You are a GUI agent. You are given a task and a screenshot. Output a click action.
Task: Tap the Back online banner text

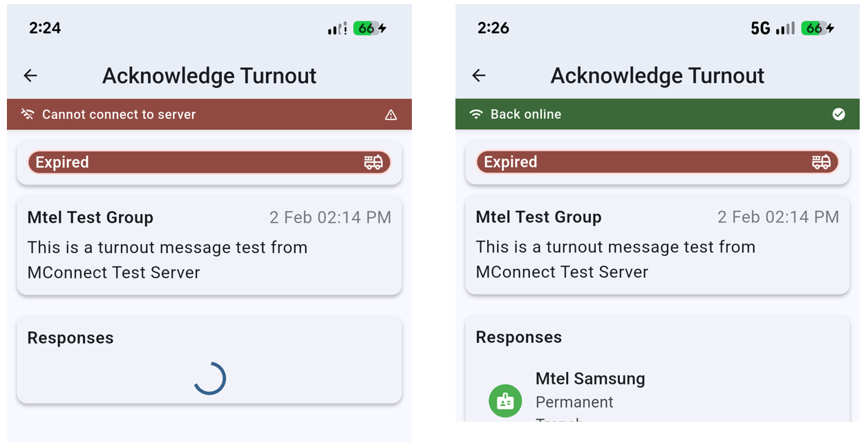point(525,114)
